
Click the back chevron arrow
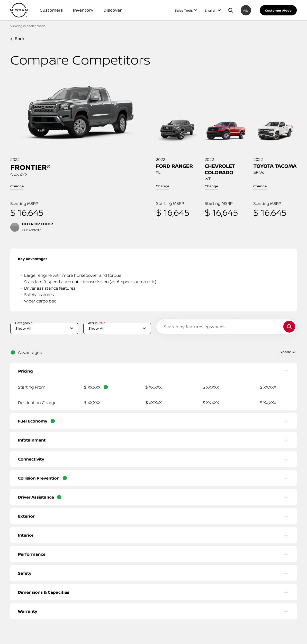(11, 39)
